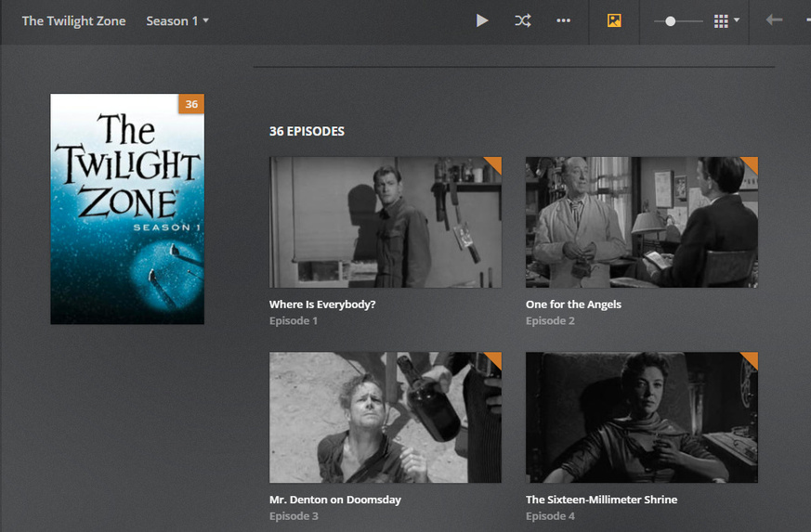811x532 pixels.
Task: Click the One for the Angels title
Action: coord(573,305)
